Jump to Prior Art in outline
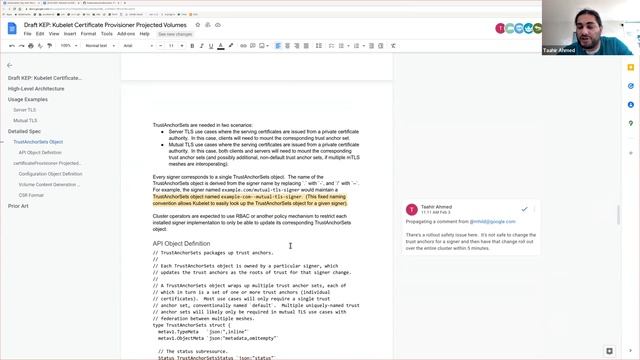Viewport: 640px width, 360px height. 18,206
